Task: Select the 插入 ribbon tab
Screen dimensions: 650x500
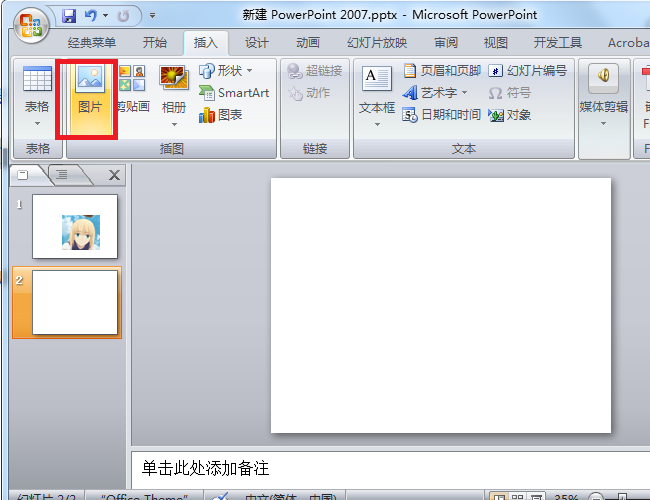Action: [x=205, y=43]
